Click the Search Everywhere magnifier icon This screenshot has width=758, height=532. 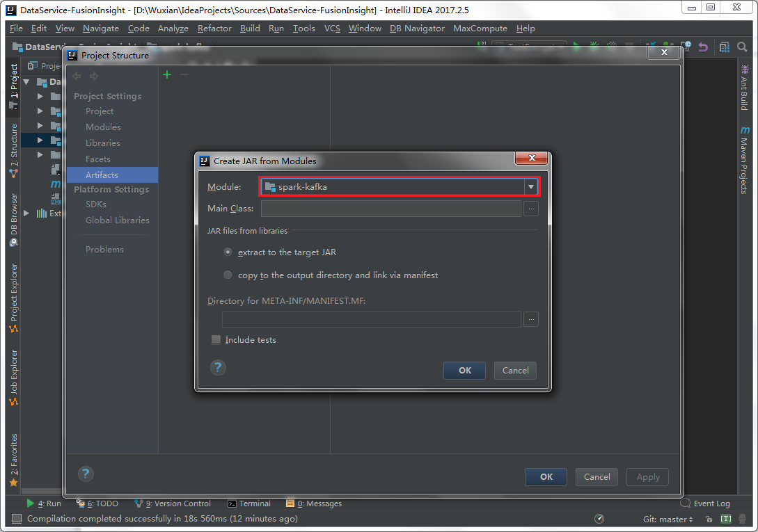point(742,47)
